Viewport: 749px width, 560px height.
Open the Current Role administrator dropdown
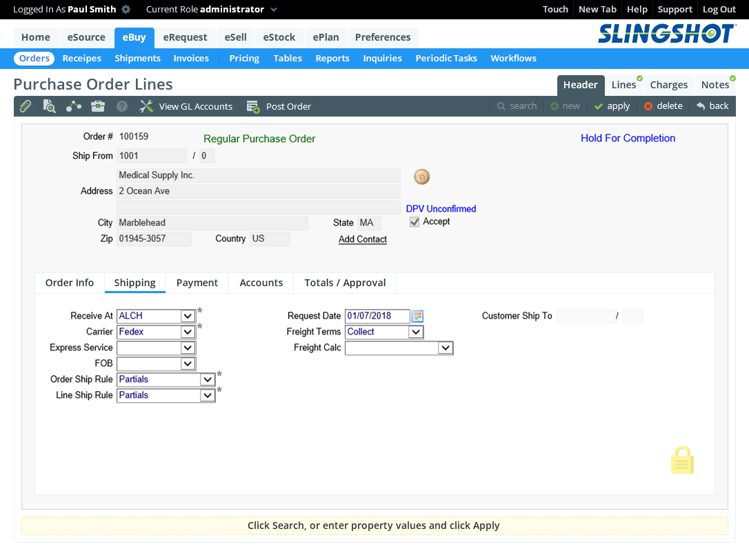pos(274,10)
